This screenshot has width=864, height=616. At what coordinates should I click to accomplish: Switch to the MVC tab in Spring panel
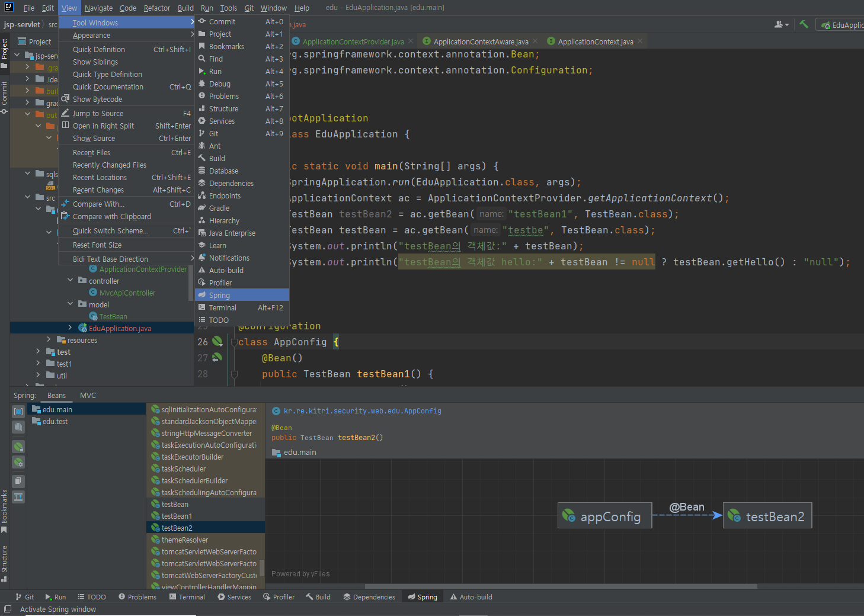(88, 396)
